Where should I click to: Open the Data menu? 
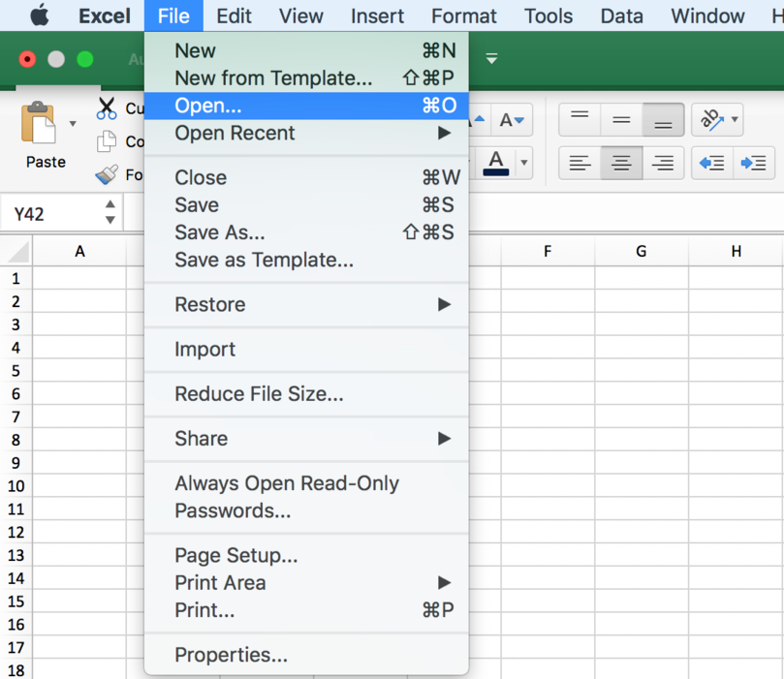pos(621,15)
